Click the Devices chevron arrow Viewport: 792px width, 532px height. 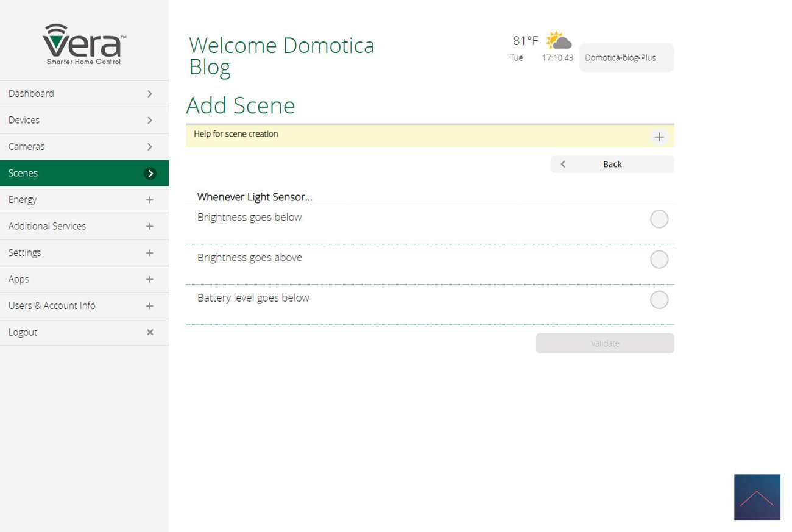pyautogui.click(x=150, y=120)
